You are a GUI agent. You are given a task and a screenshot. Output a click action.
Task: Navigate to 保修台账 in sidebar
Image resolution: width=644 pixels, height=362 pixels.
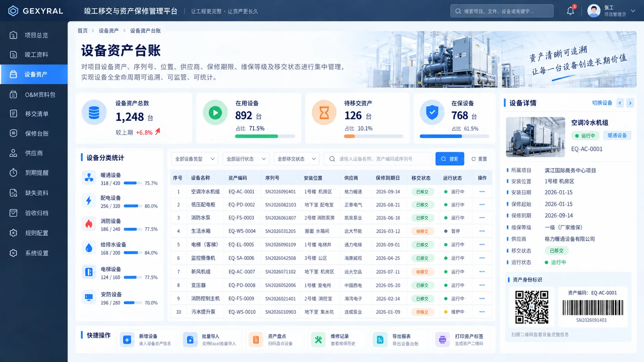(x=34, y=133)
